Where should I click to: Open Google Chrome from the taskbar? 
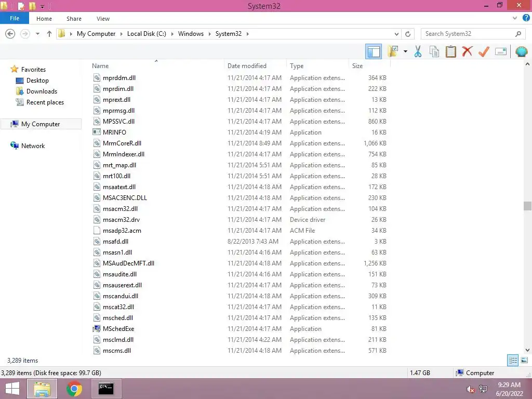[x=74, y=389]
